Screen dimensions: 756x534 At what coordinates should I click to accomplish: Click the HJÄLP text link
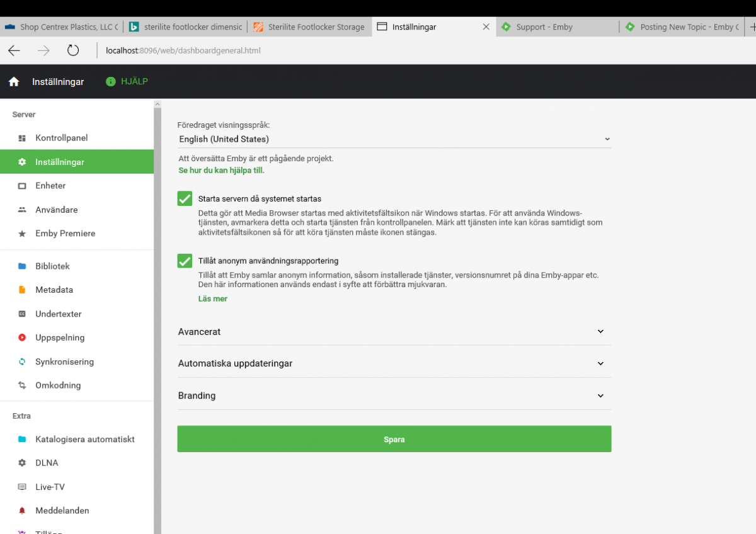click(x=134, y=81)
